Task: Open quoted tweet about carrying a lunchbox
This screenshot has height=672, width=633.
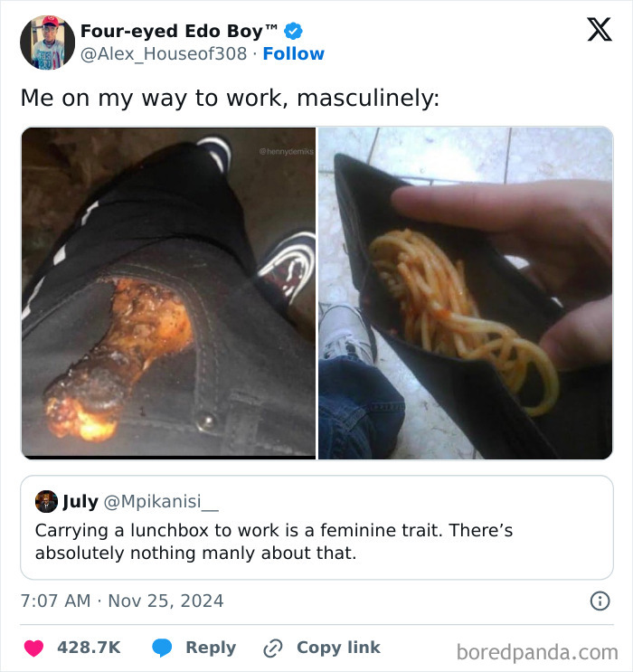Action: 316,527
